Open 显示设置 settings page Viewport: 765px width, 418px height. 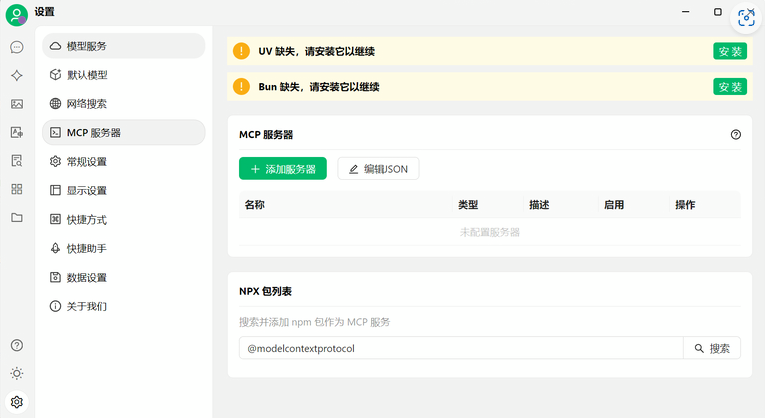(x=123, y=190)
